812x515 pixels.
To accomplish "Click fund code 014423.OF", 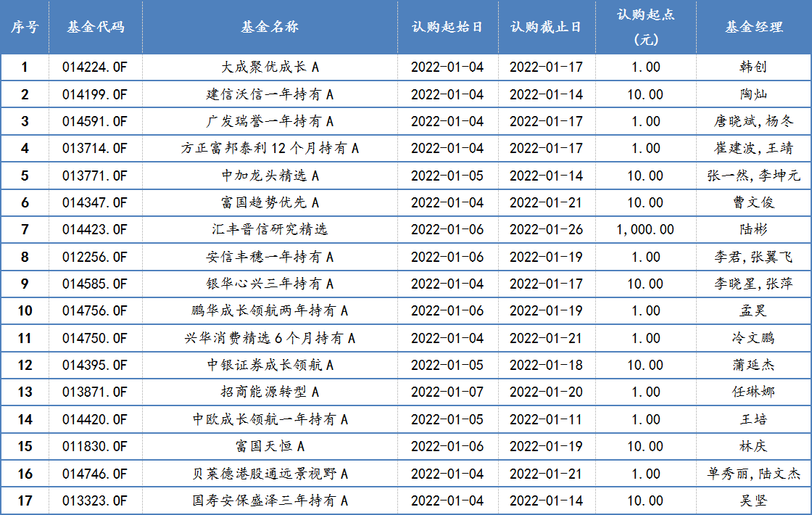I will (95, 230).
